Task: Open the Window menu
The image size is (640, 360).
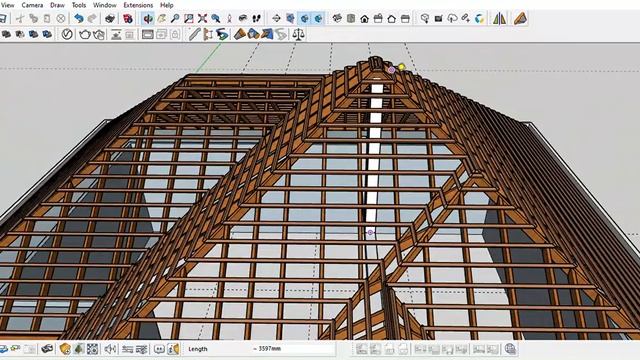Action: click(104, 5)
